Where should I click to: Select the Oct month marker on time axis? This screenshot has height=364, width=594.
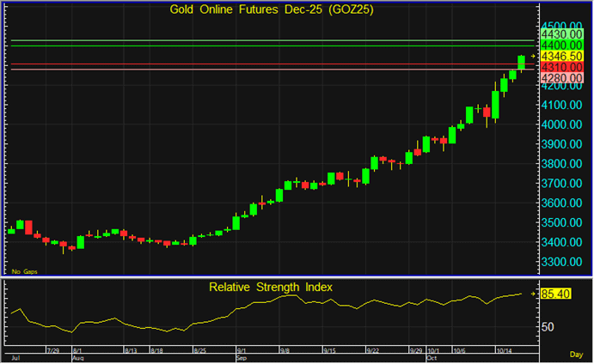point(432,357)
